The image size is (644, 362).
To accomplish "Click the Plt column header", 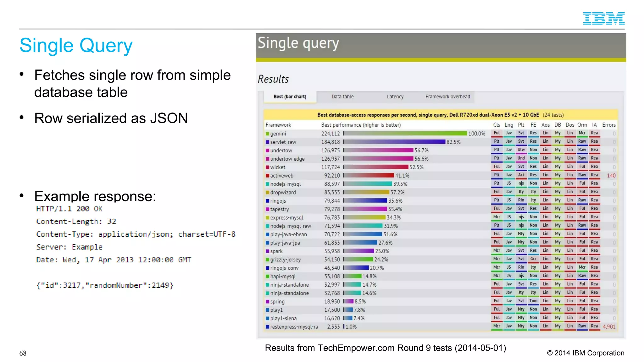I will pos(521,125).
